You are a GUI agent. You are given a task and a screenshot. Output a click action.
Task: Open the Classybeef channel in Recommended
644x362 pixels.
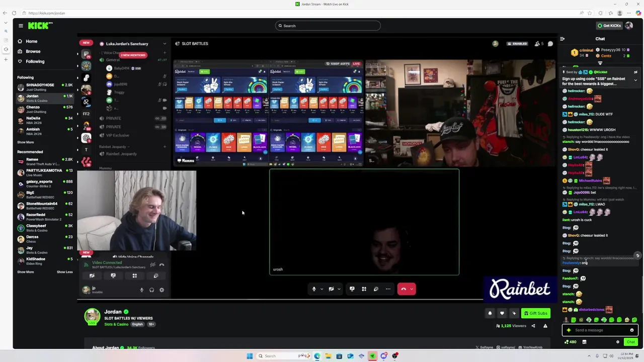coord(44,228)
